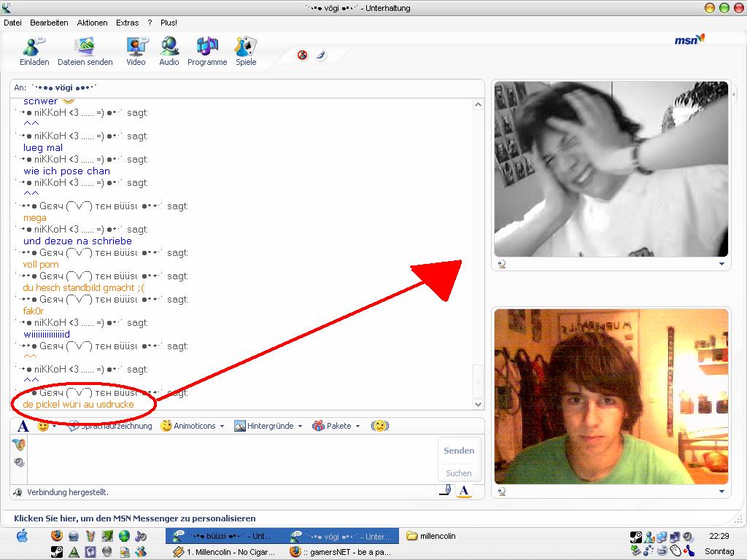Open the Bearbeiten menu
This screenshot has width=747, height=560.
click(x=49, y=23)
